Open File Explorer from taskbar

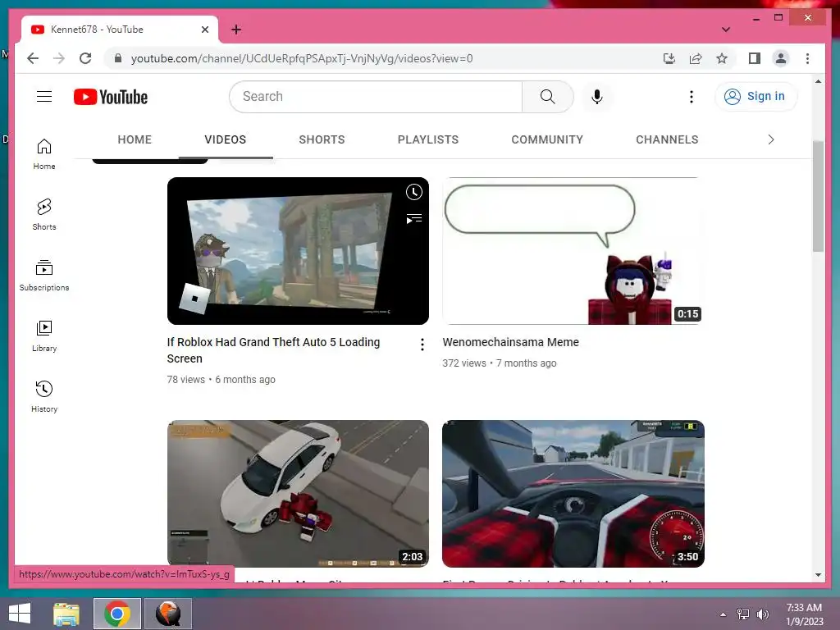click(66, 614)
